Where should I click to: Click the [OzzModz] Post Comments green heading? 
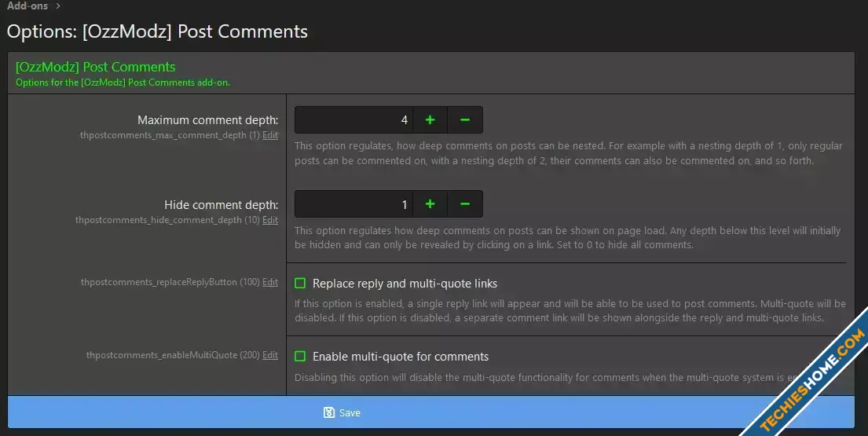(95, 67)
